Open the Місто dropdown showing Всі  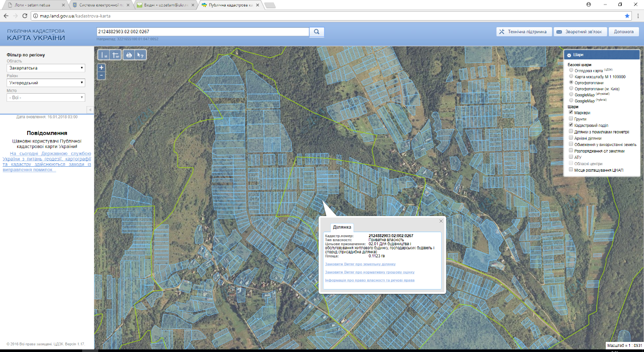coord(46,97)
